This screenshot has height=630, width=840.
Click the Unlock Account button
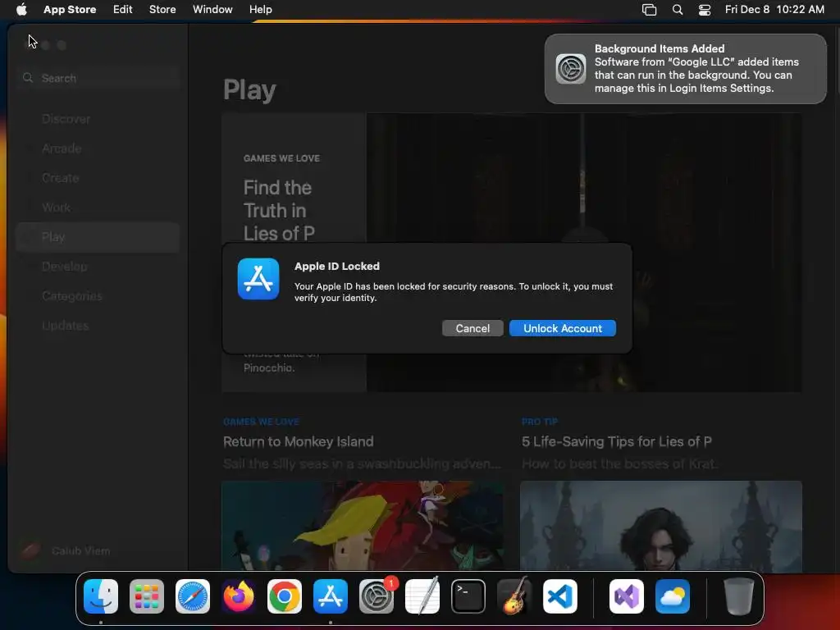click(563, 328)
